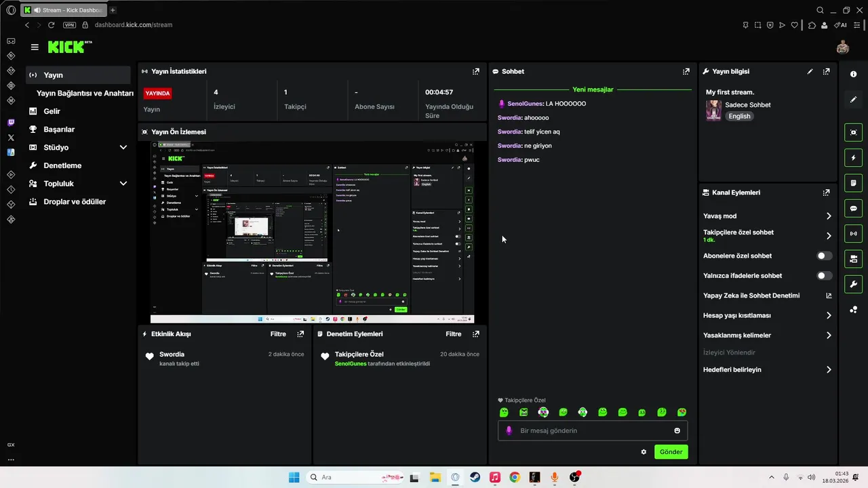This screenshot has height=488, width=868.
Task: Select Yayın in the sidebar
Action: [x=78, y=75]
